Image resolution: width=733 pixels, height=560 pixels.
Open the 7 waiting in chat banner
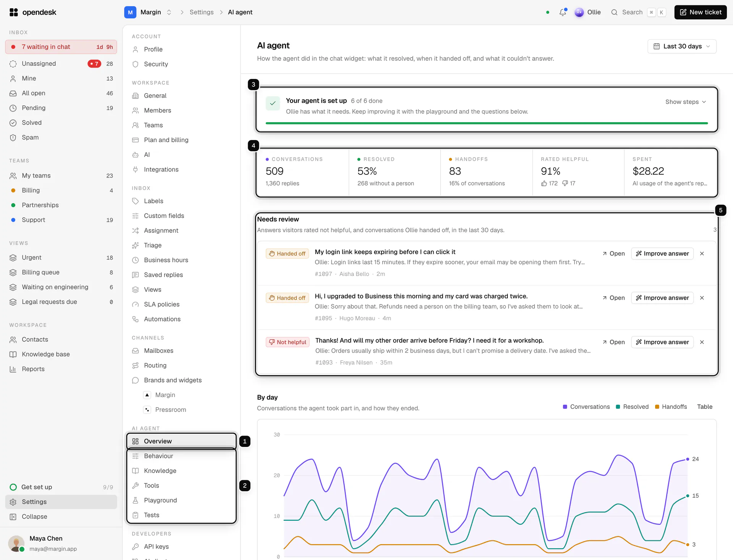click(61, 47)
